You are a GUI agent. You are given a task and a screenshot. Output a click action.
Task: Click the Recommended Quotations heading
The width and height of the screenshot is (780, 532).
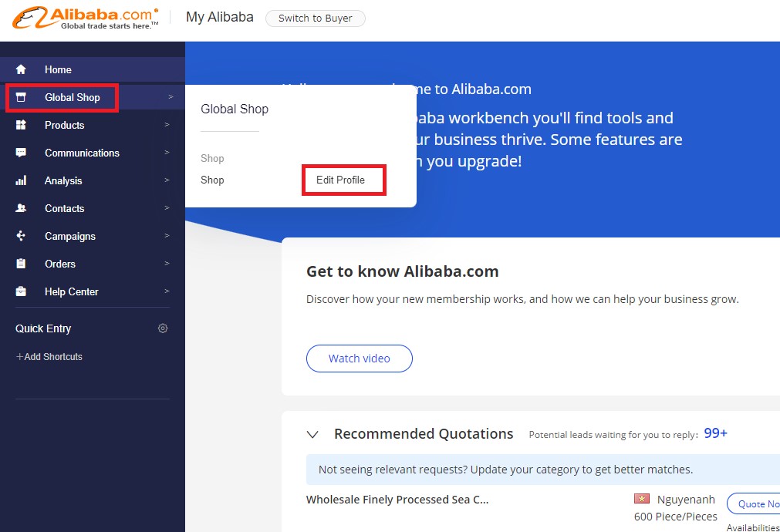(424, 434)
